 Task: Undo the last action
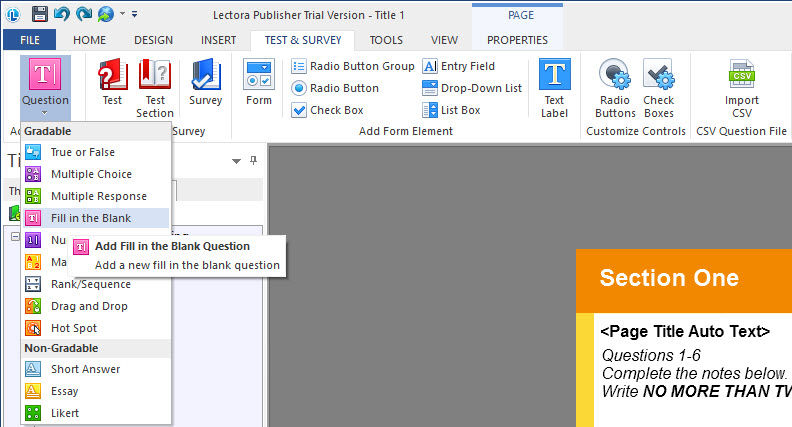tap(62, 14)
